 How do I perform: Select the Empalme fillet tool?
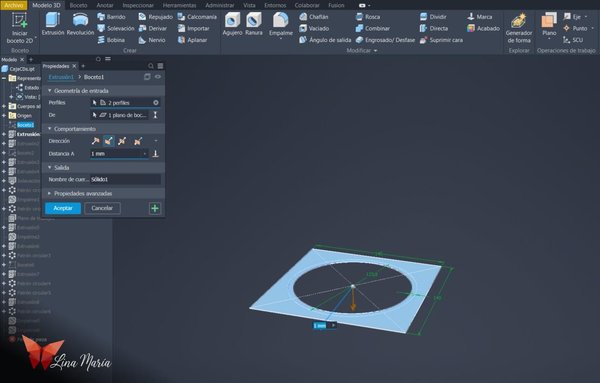click(x=280, y=24)
